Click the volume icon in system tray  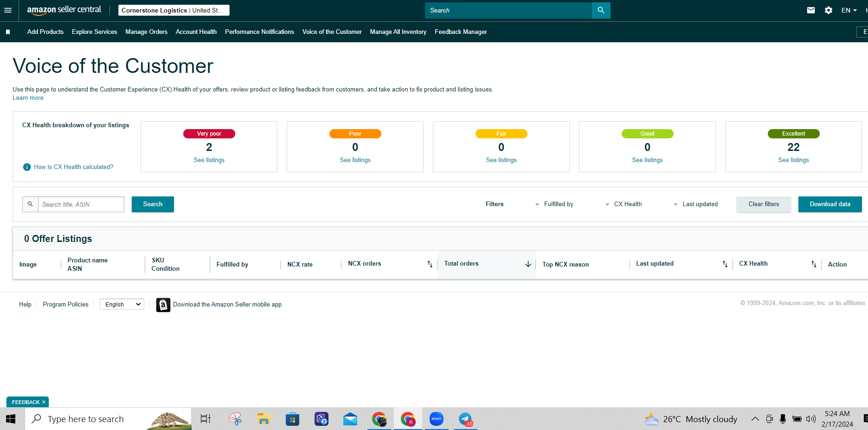810,419
